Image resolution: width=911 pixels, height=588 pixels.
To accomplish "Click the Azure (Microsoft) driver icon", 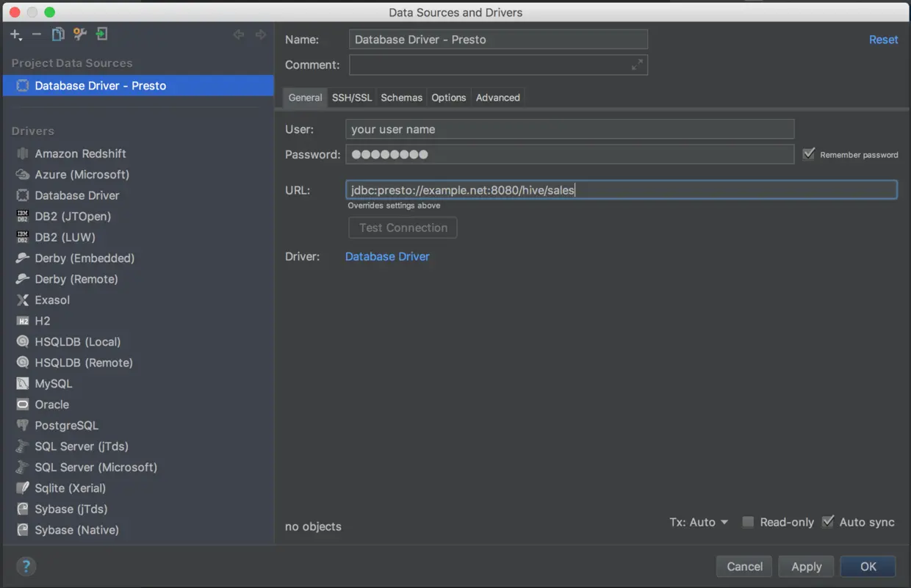I will (x=23, y=175).
